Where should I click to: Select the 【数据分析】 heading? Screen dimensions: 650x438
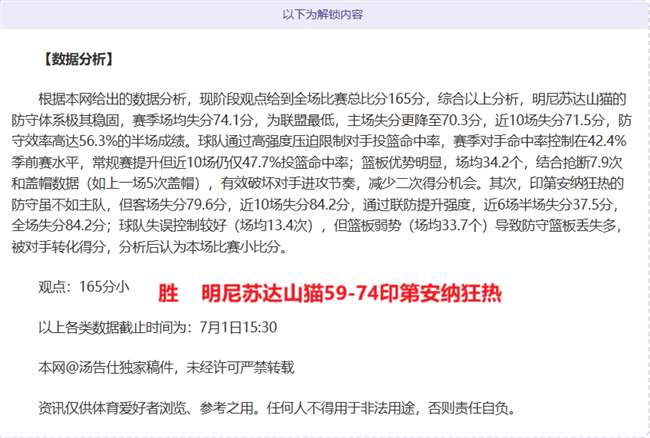tap(78, 59)
